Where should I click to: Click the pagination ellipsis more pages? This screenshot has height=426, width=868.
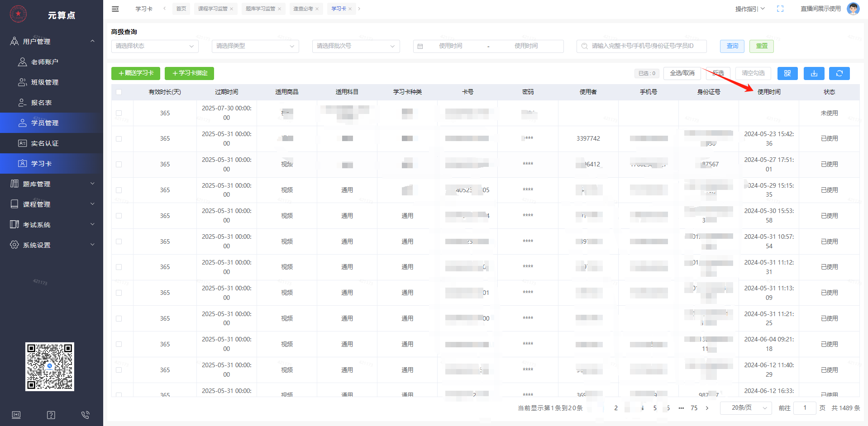point(681,408)
